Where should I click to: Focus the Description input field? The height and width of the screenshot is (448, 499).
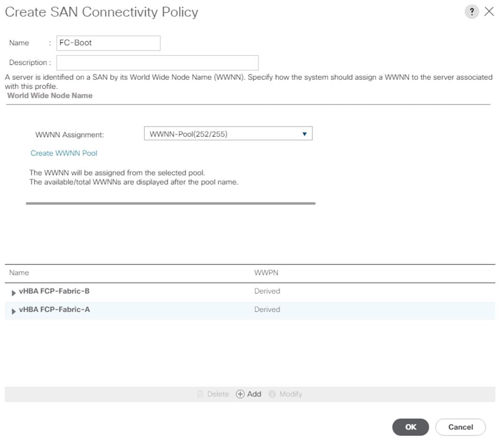coord(158,63)
